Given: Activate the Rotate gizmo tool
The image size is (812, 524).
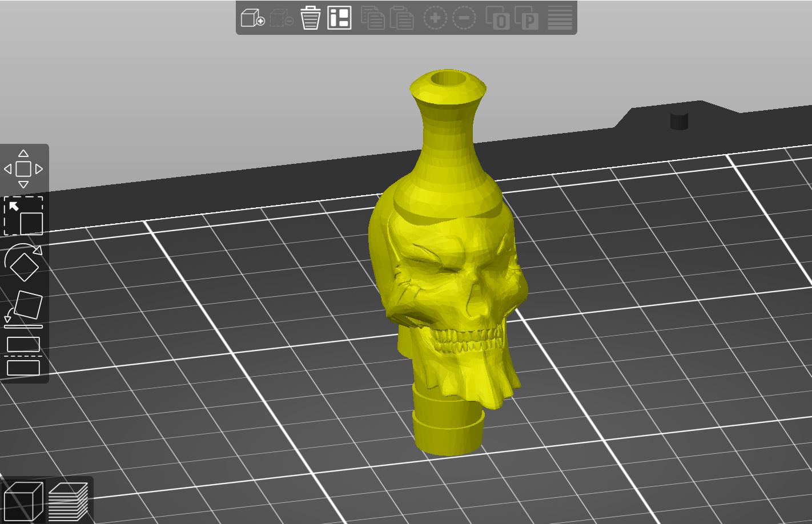Looking at the screenshot, I should click(23, 263).
